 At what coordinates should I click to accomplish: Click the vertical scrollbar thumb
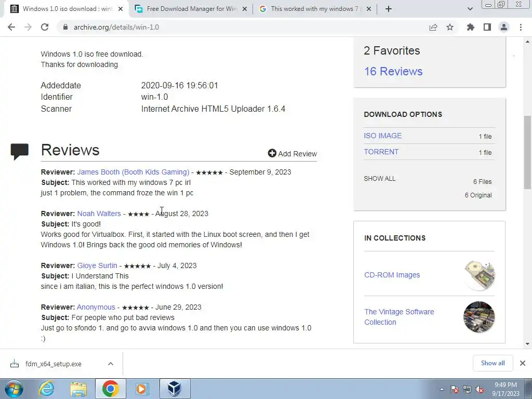pos(527,152)
